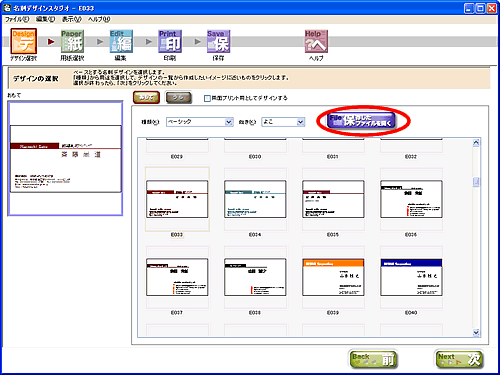The height and width of the screenshot is (375, 500).
Task: Click the Next 次 button
Action: (x=459, y=359)
